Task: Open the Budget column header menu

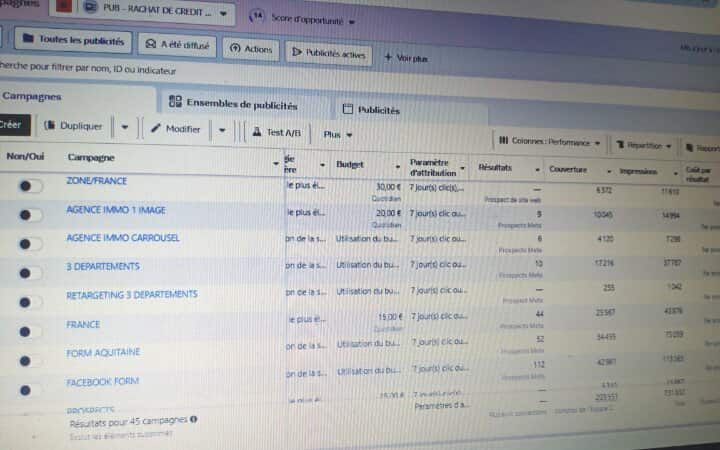Action: coord(398,167)
